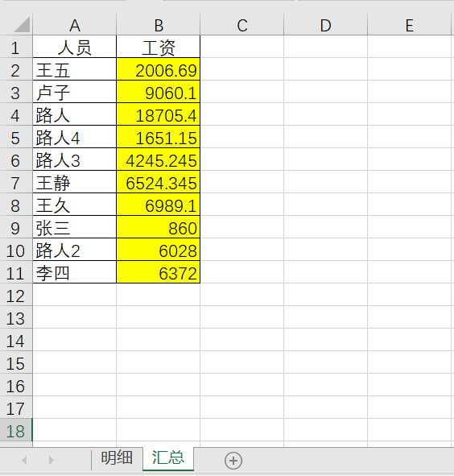Screen dimensions: 454x476
Task: Click the 工资 header cell
Action: [159, 47]
